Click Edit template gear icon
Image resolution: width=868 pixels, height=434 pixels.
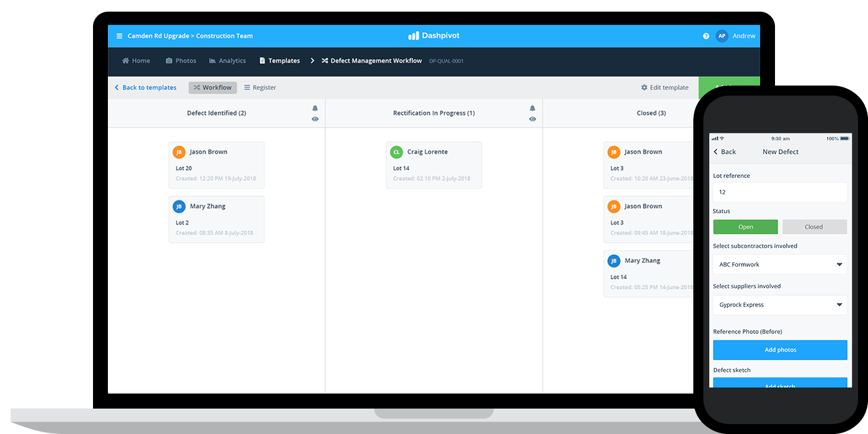(644, 87)
